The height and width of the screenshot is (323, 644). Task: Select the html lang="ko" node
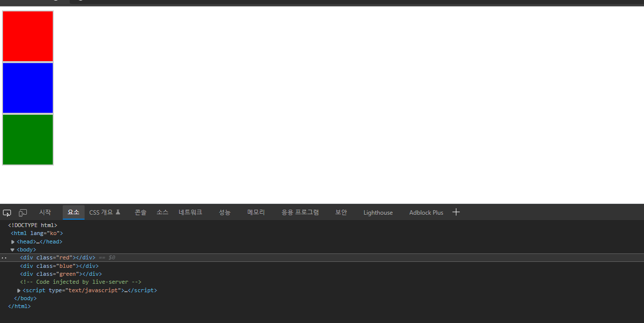37,234
